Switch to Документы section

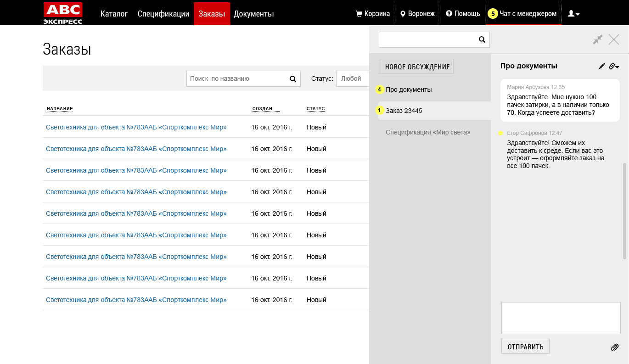pyautogui.click(x=254, y=14)
